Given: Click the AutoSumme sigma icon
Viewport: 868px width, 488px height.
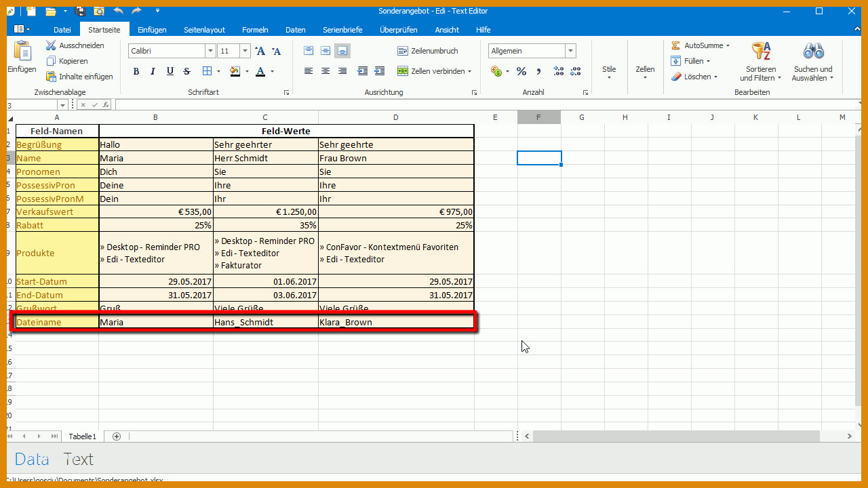Looking at the screenshot, I should coord(676,45).
